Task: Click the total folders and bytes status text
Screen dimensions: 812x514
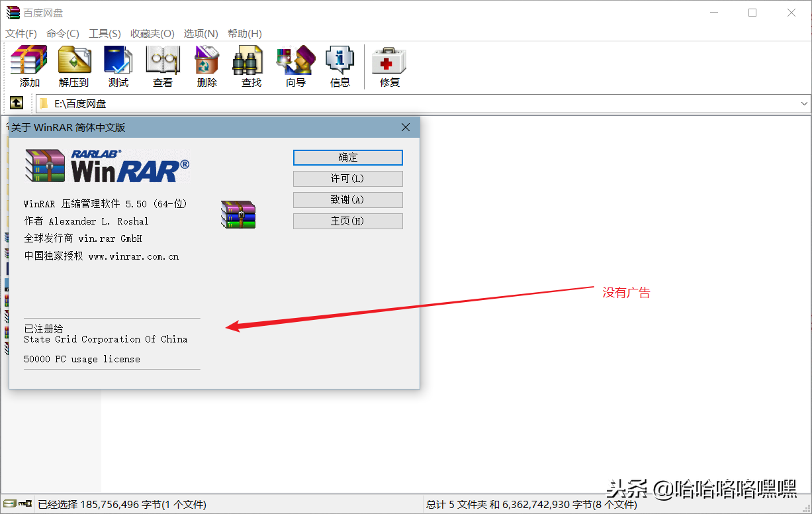Action: tap(532, 505)
